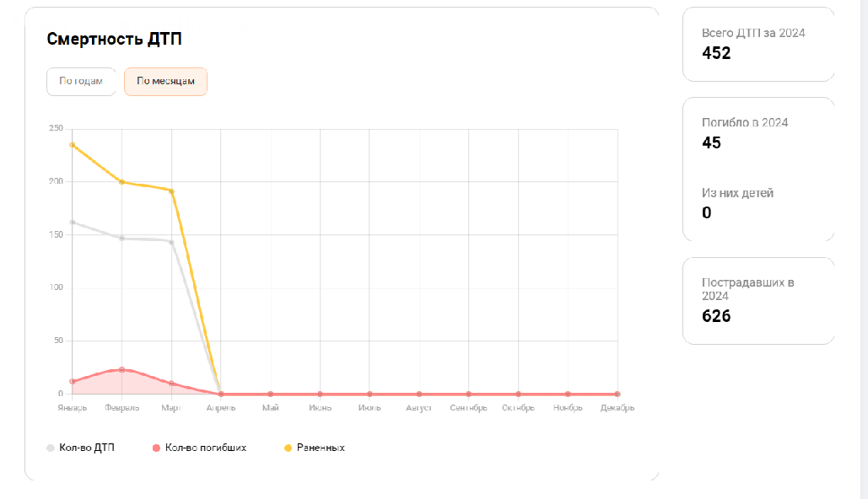The image size is (868, 499).
Task: Click the February red fatalities data point
Action: tap(121, 369)
